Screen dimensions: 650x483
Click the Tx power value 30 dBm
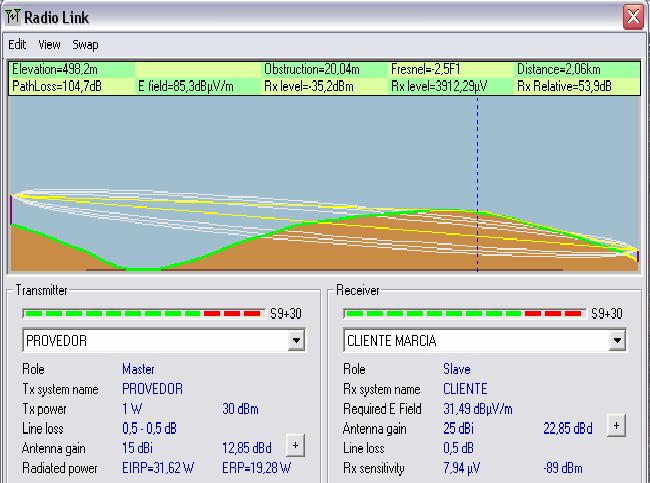(240, 409)
